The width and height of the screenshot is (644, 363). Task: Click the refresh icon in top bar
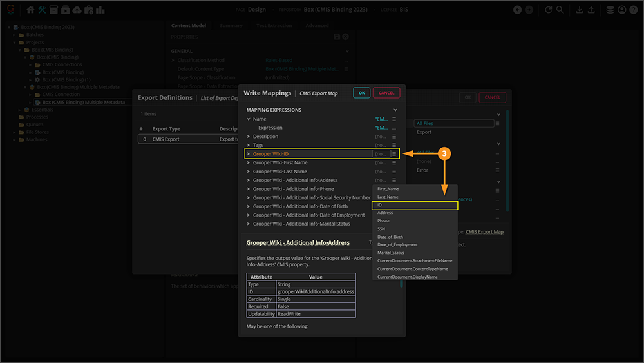point(549,10)
